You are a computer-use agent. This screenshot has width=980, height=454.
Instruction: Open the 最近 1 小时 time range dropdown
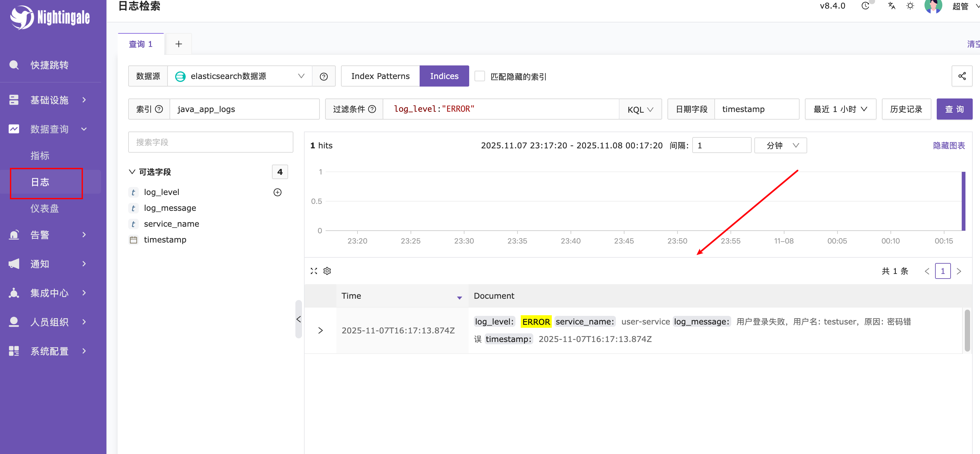(x=840, y=109)
